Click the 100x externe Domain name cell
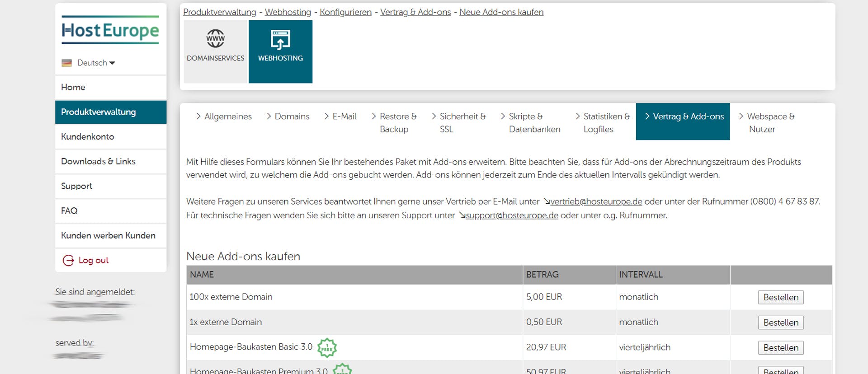This screenshot has width=868, height=374. tap(354, 297)
